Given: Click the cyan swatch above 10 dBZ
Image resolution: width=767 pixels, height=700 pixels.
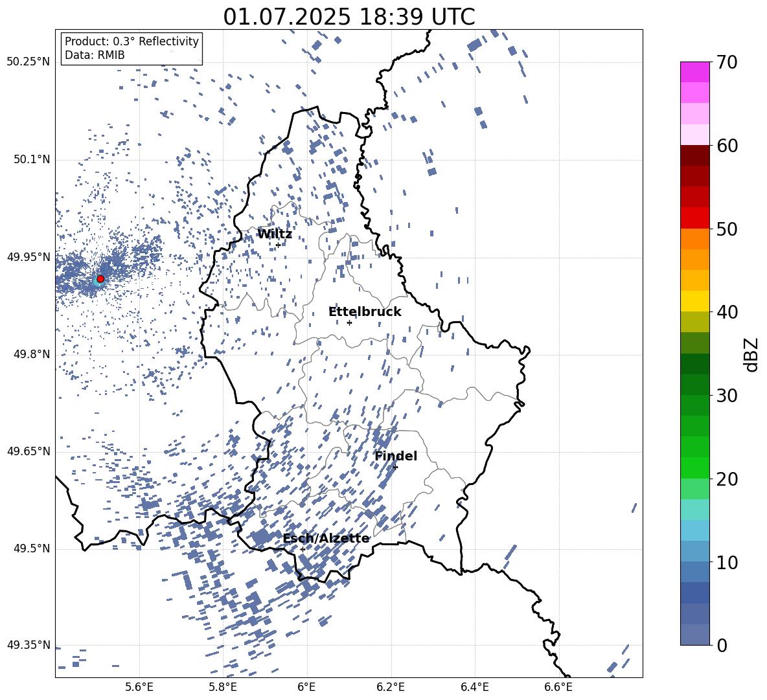Looking at the screenshot, I should [x=695, y=530].
